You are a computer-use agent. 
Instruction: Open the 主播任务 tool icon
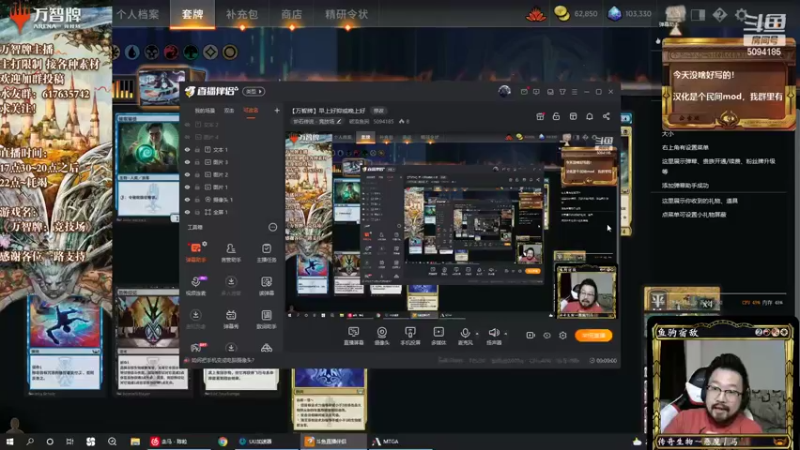click(266, 253)
